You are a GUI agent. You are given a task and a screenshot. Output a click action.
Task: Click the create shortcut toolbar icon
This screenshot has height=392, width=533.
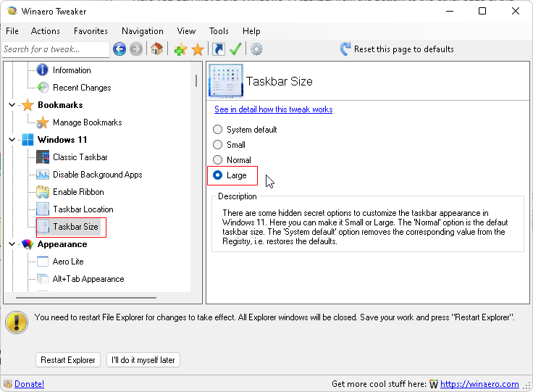(219, 49)
